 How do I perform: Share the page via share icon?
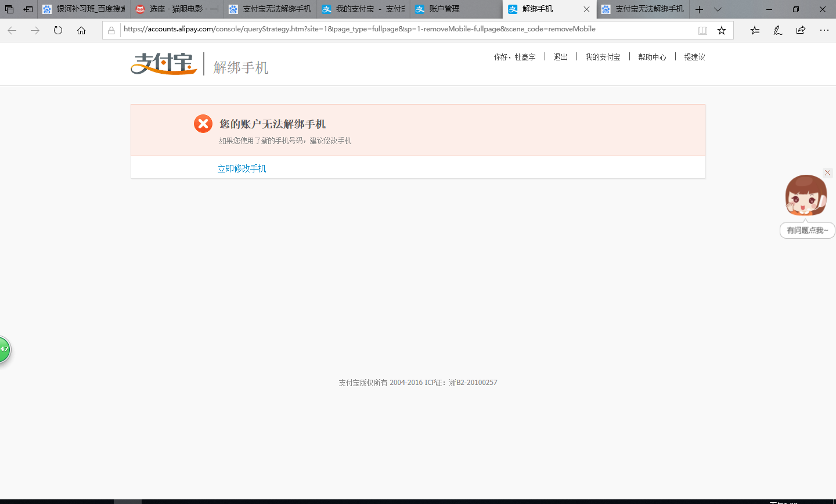[x=801, y=30]
